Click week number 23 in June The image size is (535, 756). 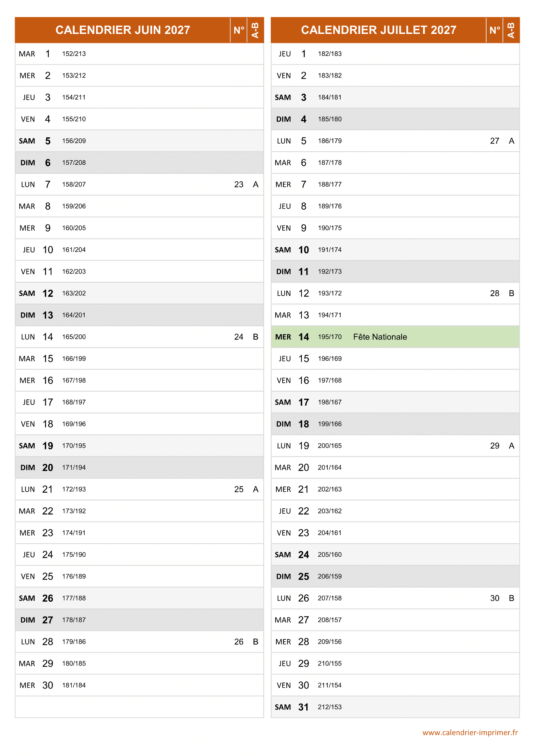click(239, 185)
